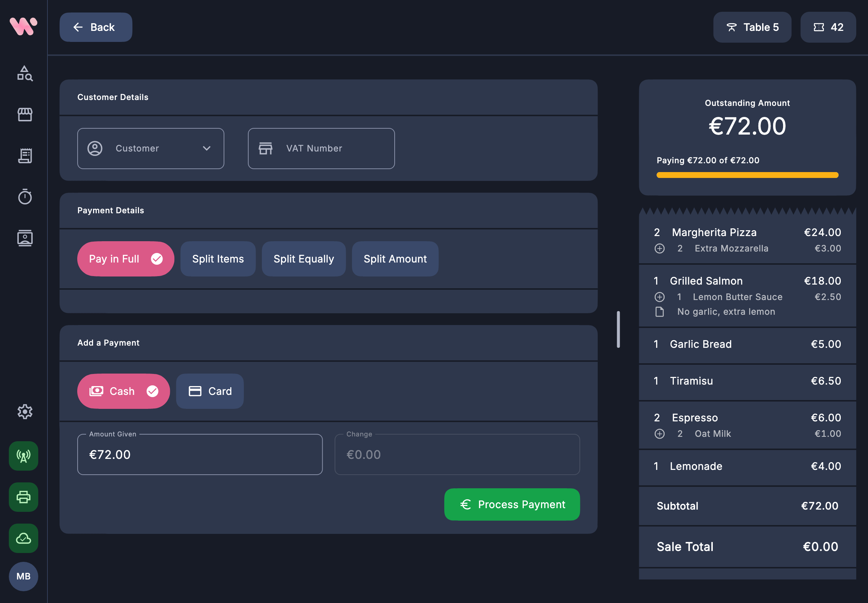Go Back using the top-left button
The height and width of the screenshot is (603, 868).
(96, 27)
